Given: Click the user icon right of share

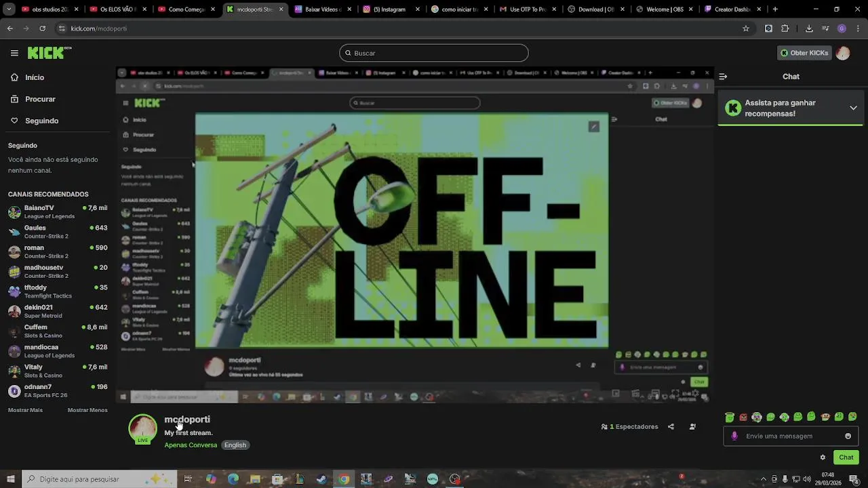Looking at the screenshot, I should [692, 427].
